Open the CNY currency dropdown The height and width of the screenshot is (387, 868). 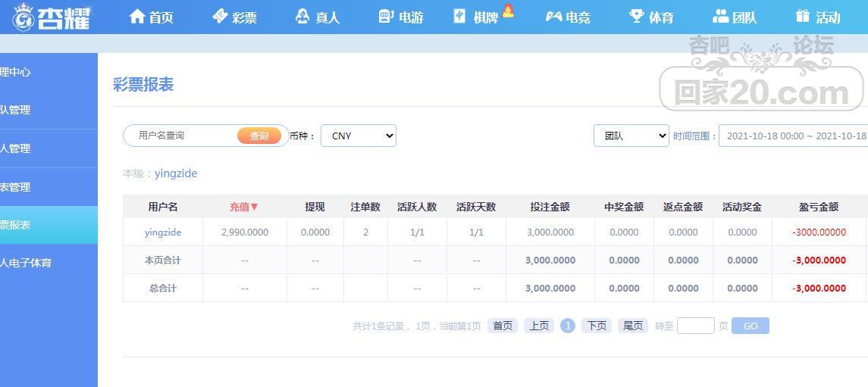coord(359,136)
